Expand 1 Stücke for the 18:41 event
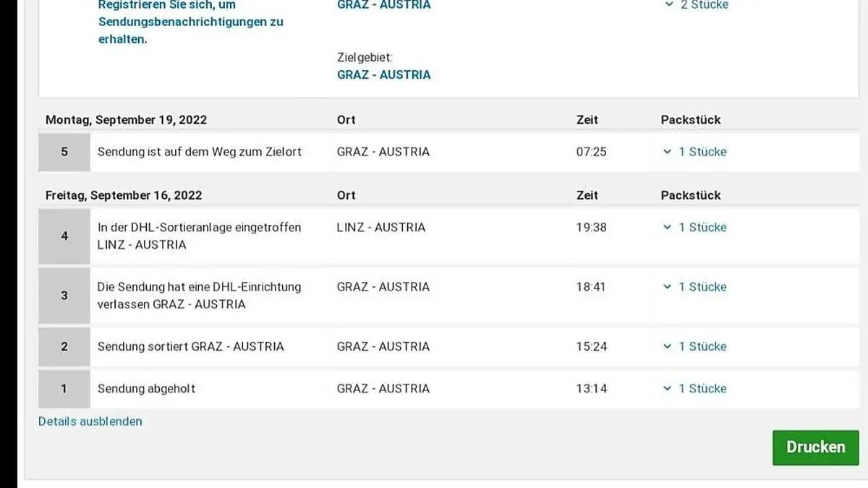The image size is (868, 488). coord(694,287)
